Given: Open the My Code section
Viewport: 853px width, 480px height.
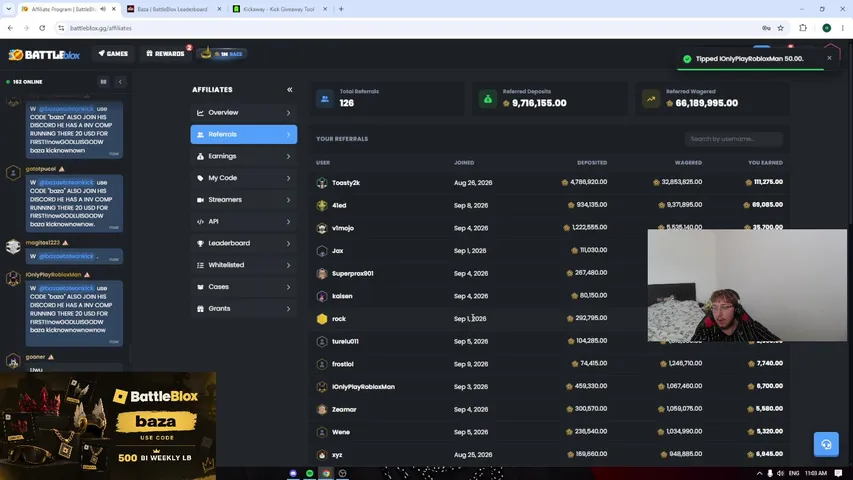Looking at the screenshot, I should click(244, 178).
